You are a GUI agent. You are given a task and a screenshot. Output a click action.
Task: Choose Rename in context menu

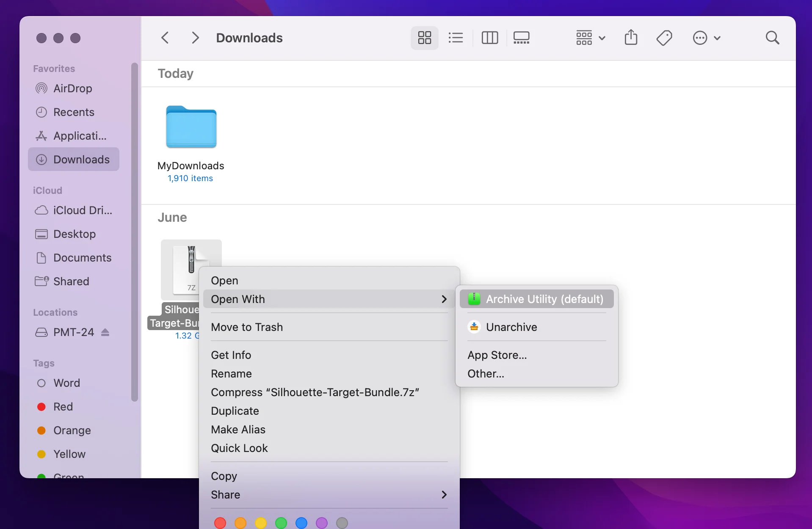[x=329, y=374]
